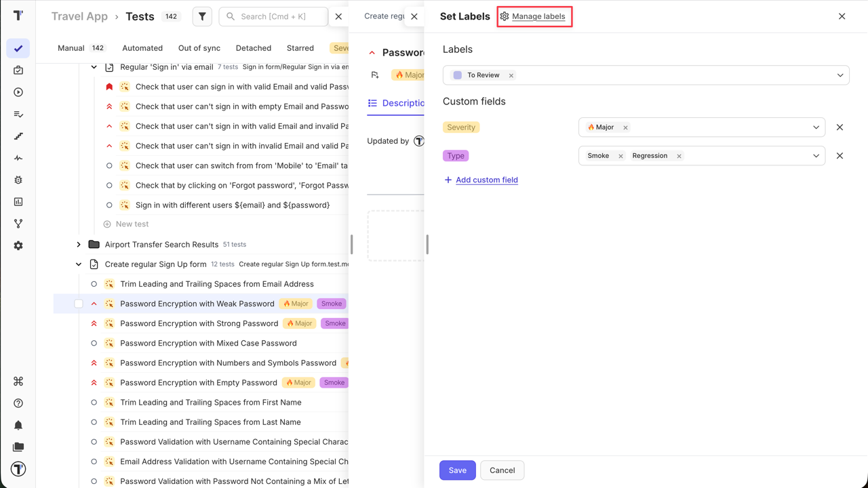Click the Testomat logo at top left

click(18, 15)
